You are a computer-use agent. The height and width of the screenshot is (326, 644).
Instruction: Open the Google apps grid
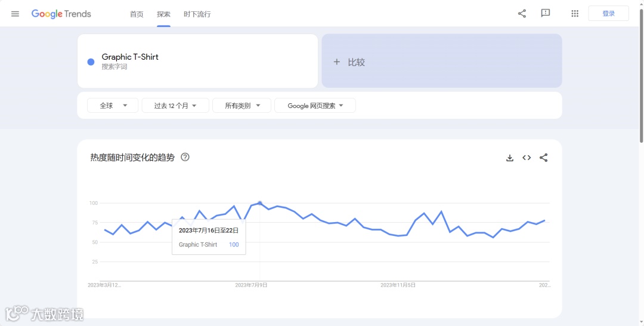click(x=575, y=14)
